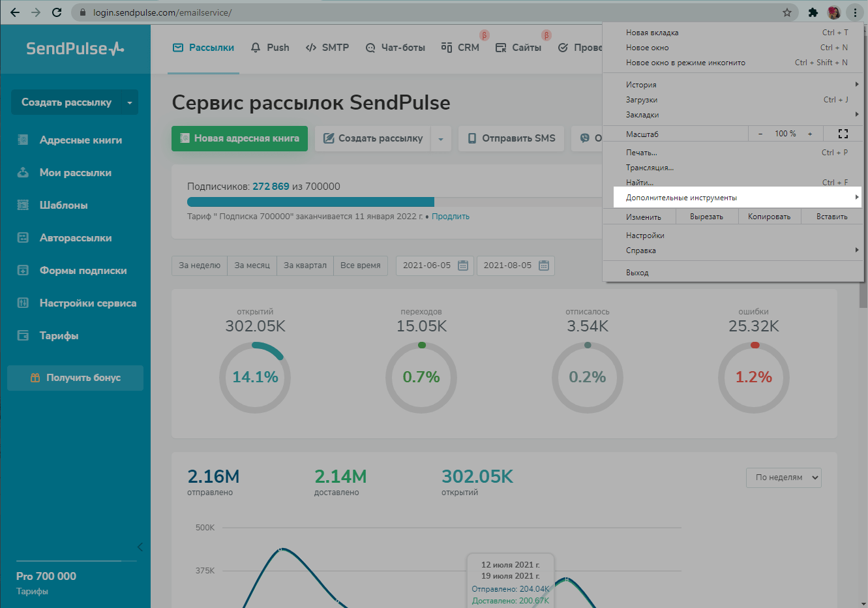Open Настройки from Chrome menu

(734, 236)
